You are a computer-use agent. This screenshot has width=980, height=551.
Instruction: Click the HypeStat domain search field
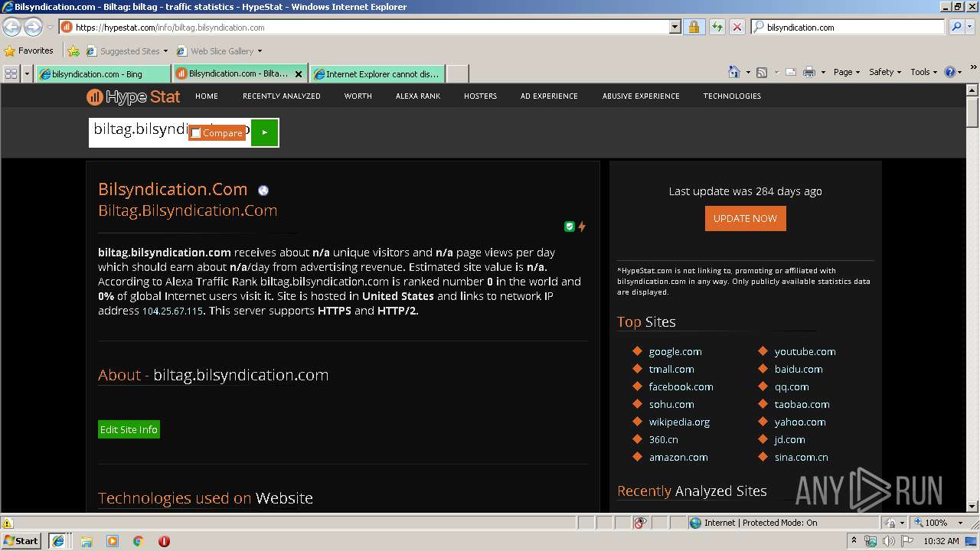[170, 132]
